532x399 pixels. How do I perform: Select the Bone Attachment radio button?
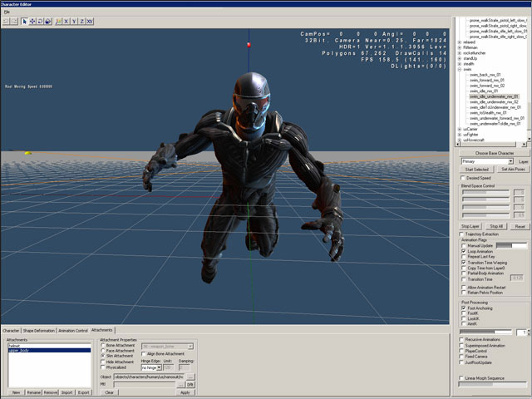[x=102, y=345]
